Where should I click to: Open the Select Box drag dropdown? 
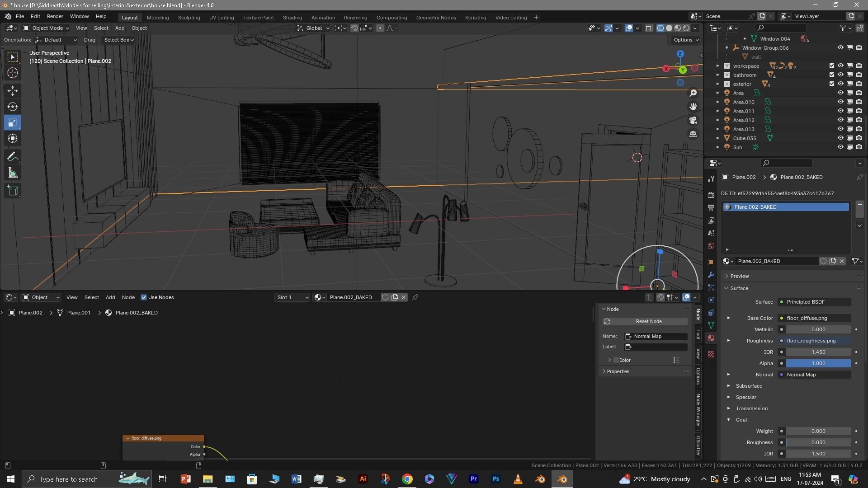click(x=118, y=40)
